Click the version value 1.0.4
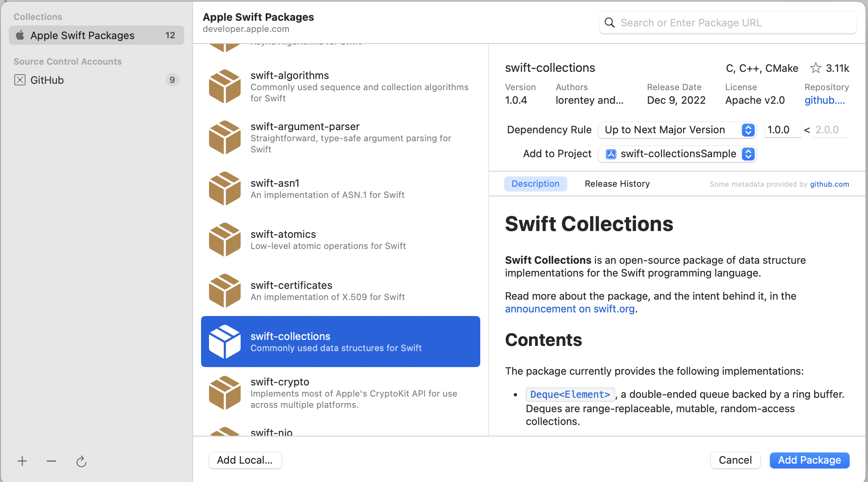This screenshot has width=868, height=482. point(516,100)
